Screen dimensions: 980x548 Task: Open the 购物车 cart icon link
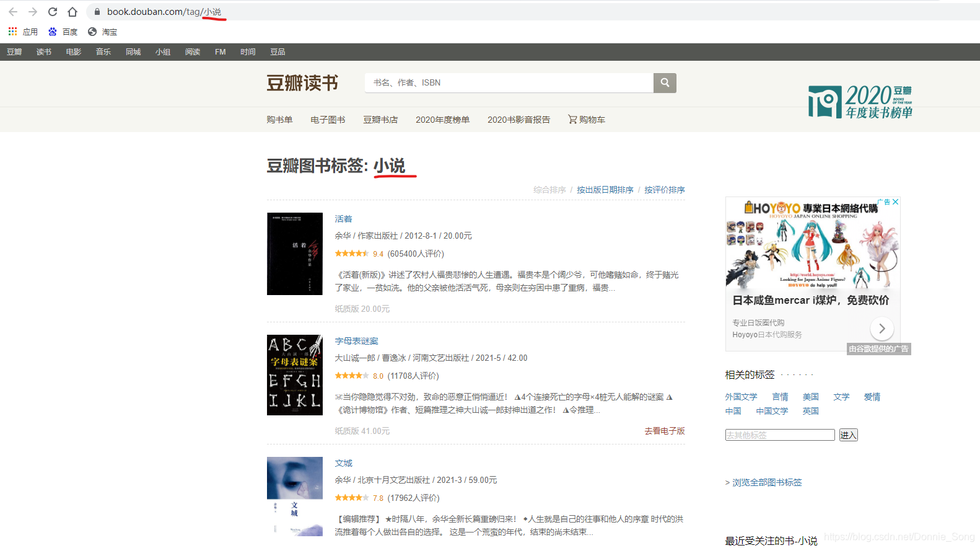click(587, 120)
